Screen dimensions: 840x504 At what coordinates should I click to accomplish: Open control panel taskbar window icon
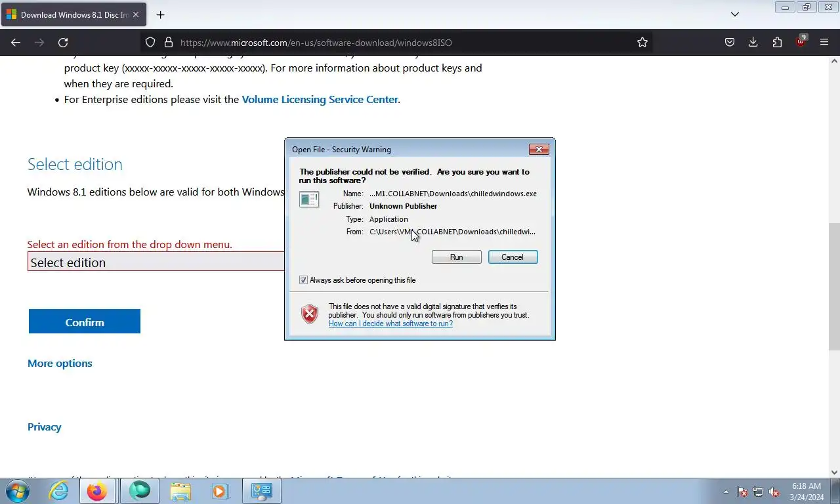point(262,491)
